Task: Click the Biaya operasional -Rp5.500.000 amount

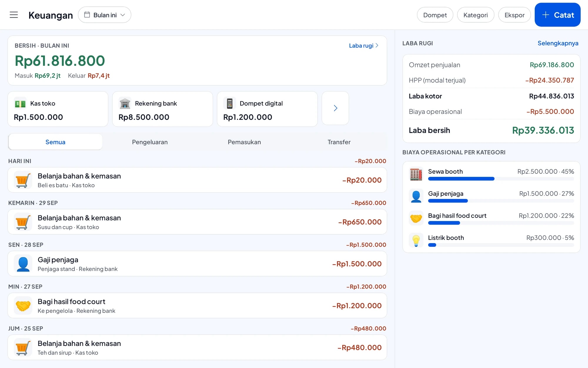Action: [x=550, y=112]
